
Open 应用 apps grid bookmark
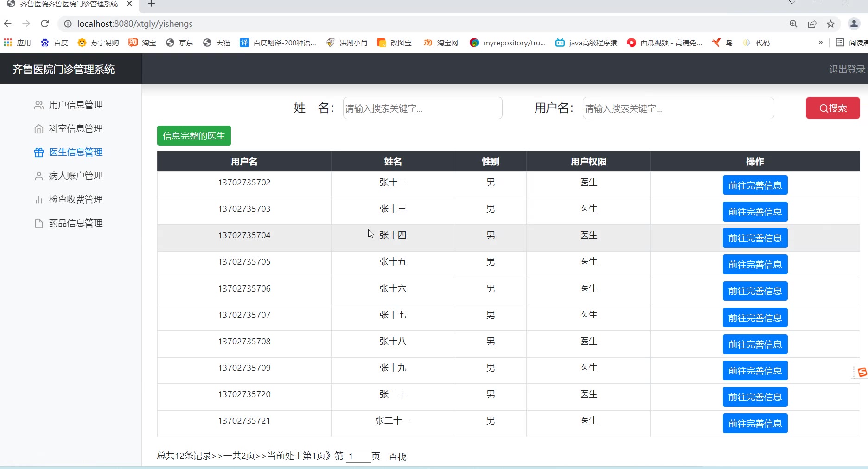coord(17,43)
